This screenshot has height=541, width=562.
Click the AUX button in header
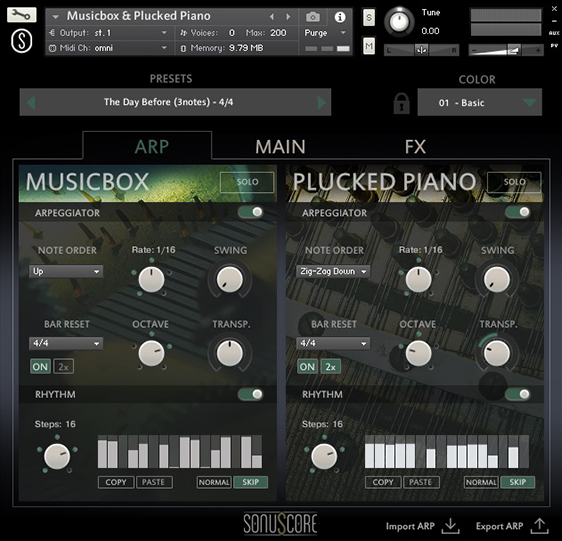point(554,33)
